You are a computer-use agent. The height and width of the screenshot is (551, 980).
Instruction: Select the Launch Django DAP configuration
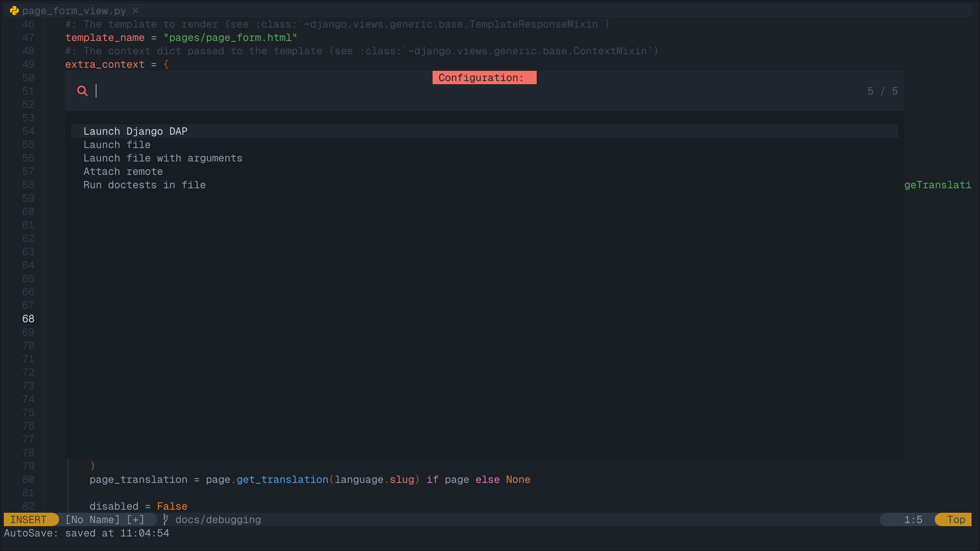(x=485, y=131)
